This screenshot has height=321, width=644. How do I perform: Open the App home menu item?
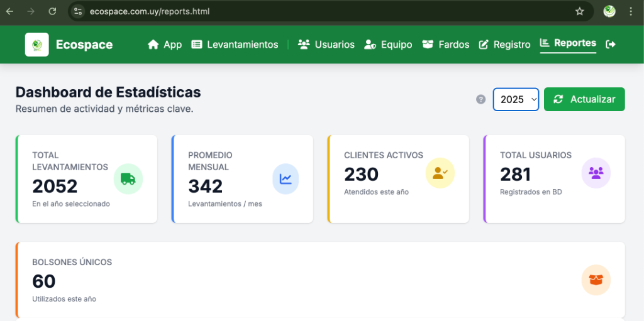[165, 45]
